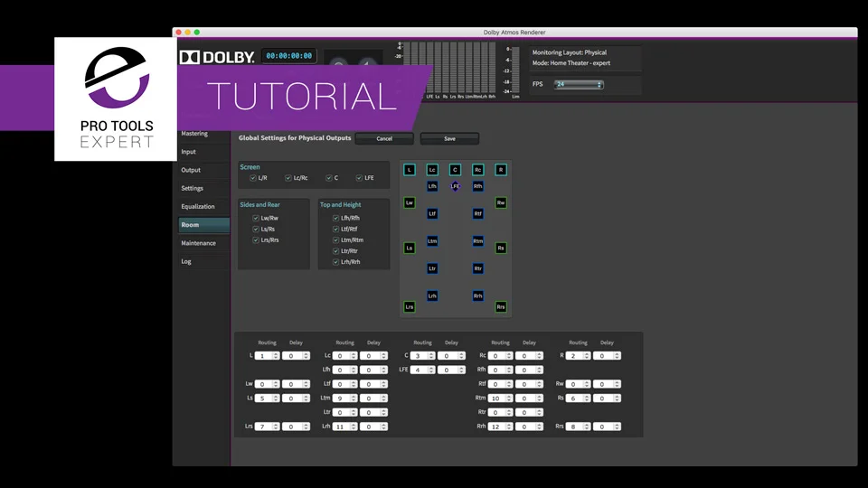Select the Lw wide speaker icon
Screen dimensions: 868x488
(x=409, y=202)
